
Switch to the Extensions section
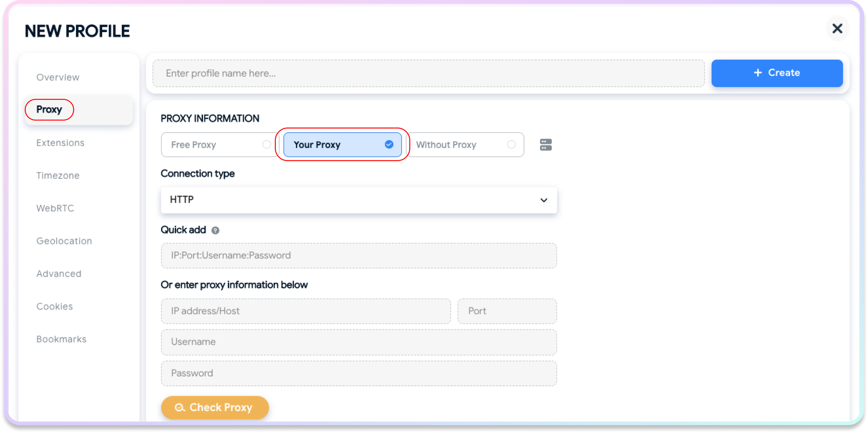pyautogui.click(x=60, y=143)
